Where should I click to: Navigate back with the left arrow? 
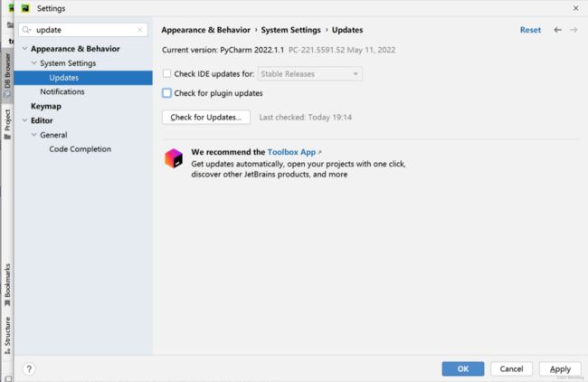point(557,30)
